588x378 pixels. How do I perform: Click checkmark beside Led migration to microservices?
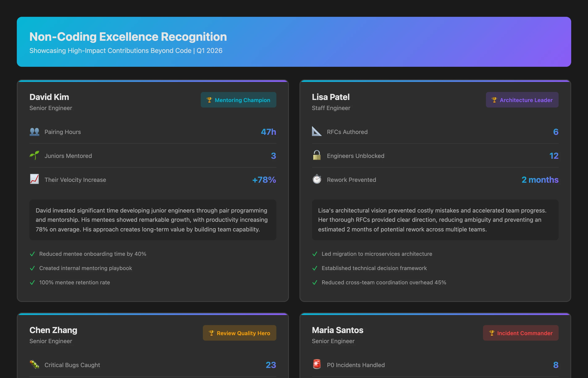[315, 254]
